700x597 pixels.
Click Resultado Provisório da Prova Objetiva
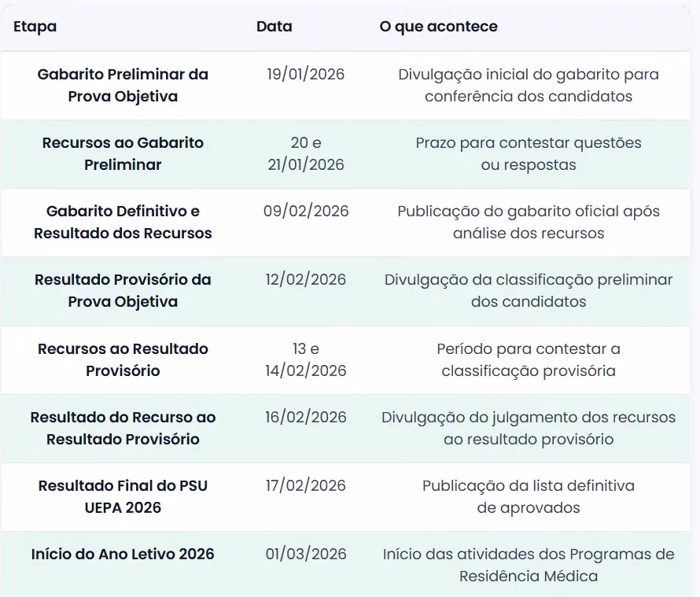[x=123, y=290]
